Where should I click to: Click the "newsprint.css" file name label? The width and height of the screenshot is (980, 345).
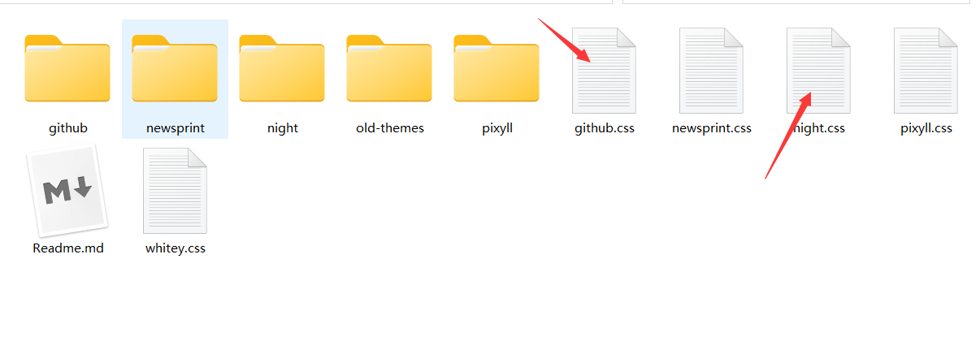(712, 128)
